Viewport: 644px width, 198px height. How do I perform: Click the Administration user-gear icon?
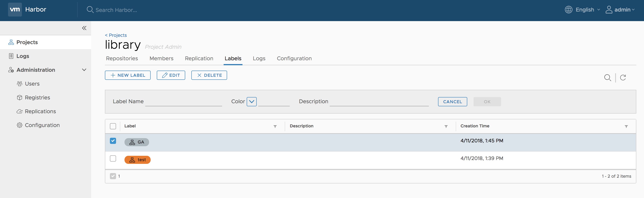[x=11, y=70]
